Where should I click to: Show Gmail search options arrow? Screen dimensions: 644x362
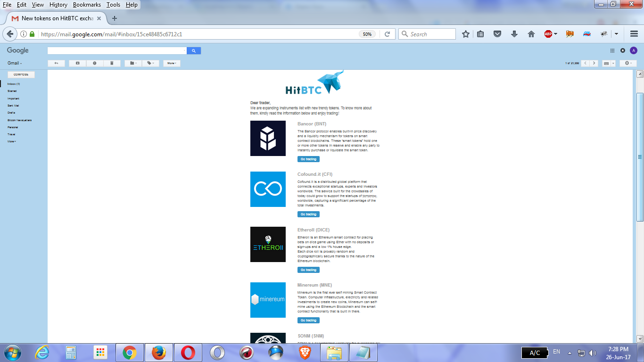(184, 50)
